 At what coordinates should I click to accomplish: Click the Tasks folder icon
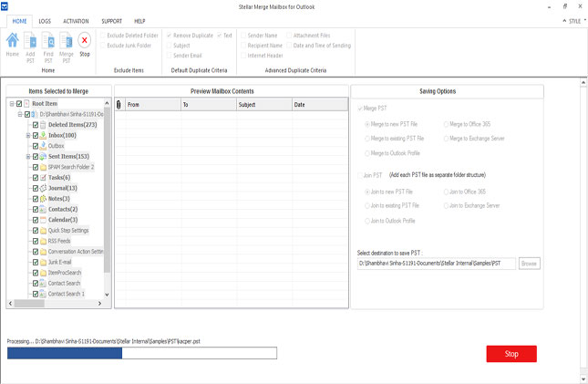coord(44,178)
